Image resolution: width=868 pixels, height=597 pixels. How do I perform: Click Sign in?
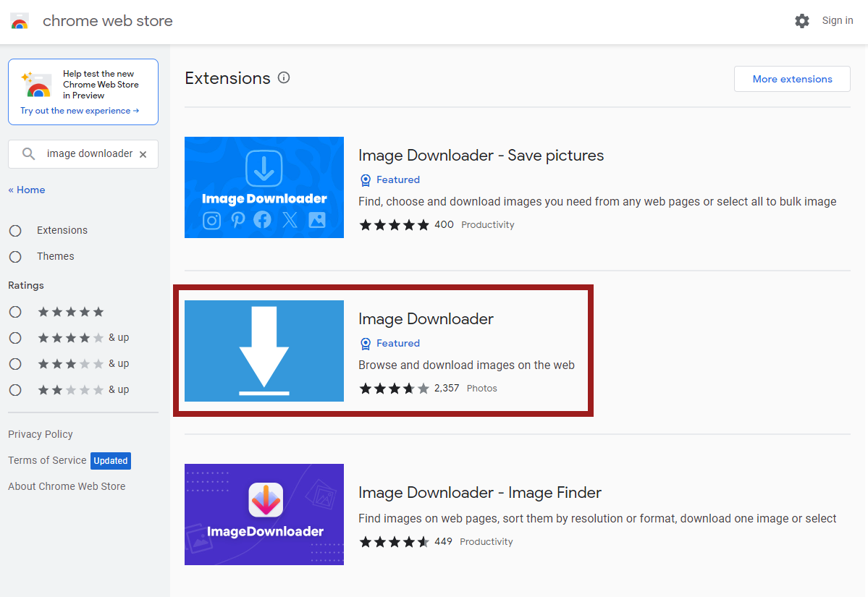tap(837, 20)
